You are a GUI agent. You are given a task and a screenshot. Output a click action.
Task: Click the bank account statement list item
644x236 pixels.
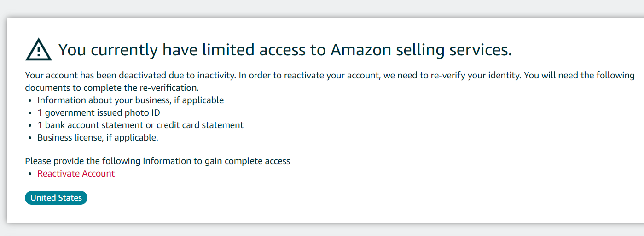point(140,125)
